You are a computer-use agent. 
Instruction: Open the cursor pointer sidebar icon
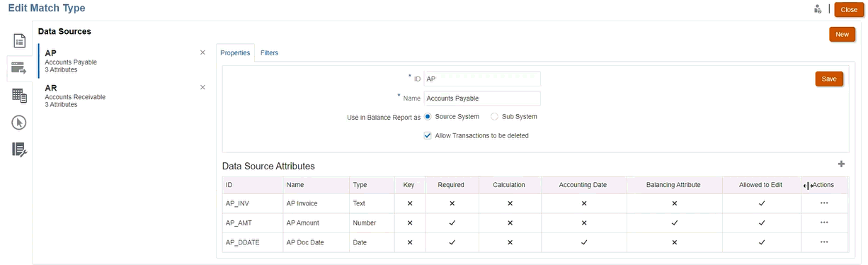19,123
